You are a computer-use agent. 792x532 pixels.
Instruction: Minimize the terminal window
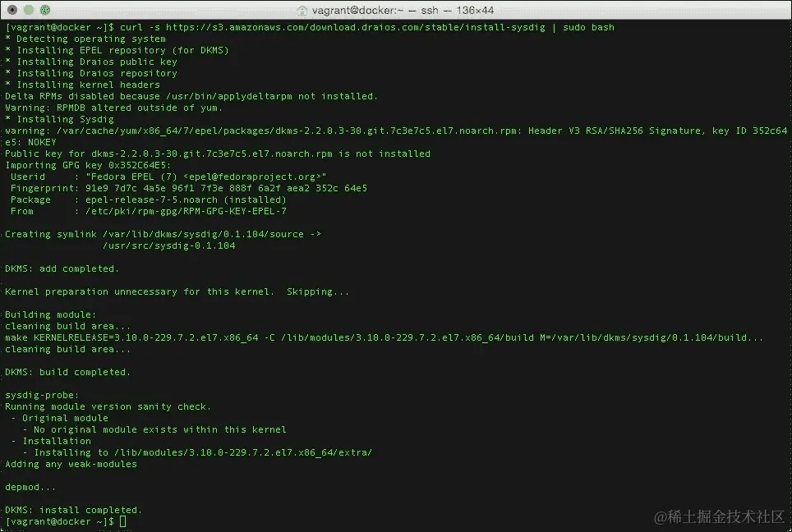point(29,10)
